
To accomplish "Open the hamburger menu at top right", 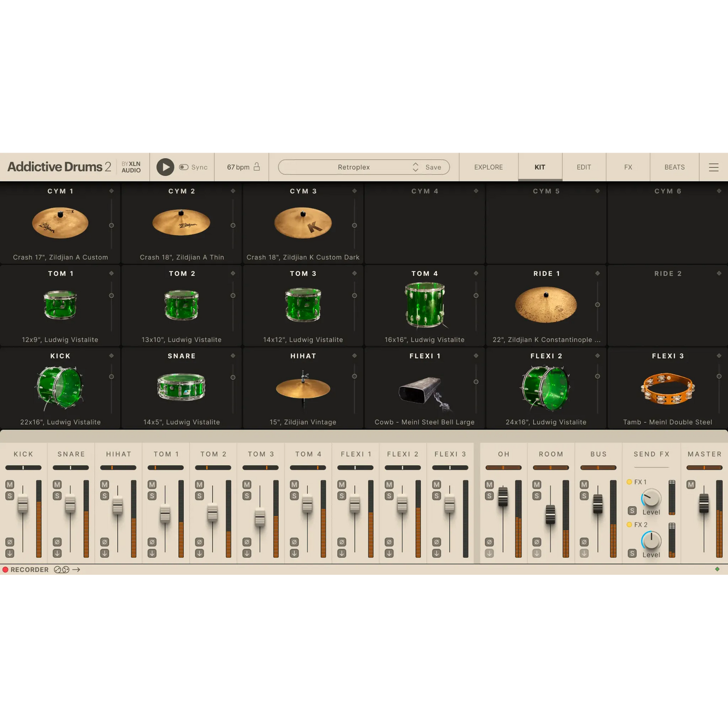I will click(x=714, y=167).
